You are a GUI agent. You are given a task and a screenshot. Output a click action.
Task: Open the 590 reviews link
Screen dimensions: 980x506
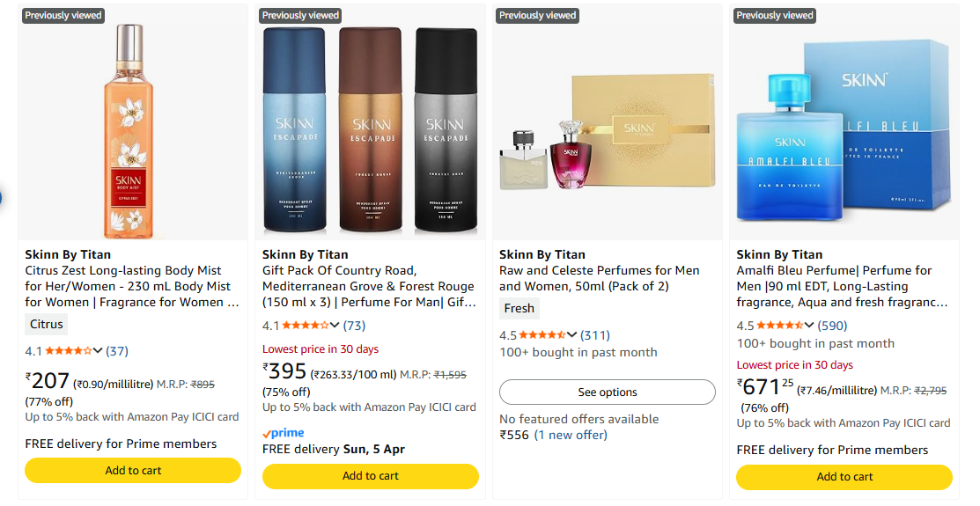point(832,326)
